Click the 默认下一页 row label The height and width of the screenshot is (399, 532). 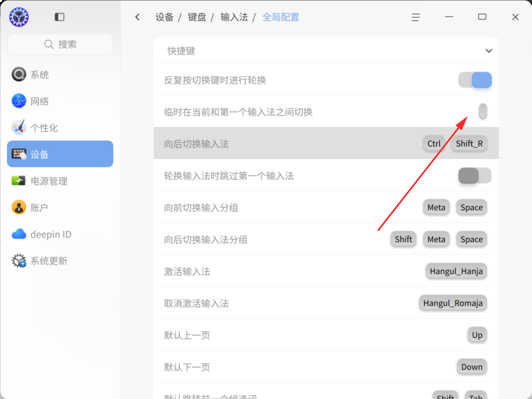point(187,368)
